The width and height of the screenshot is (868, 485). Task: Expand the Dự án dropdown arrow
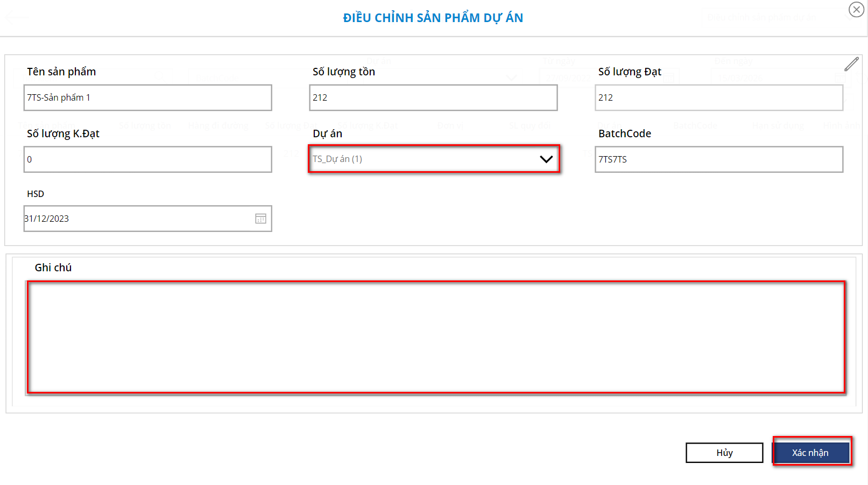pos(546,159)
